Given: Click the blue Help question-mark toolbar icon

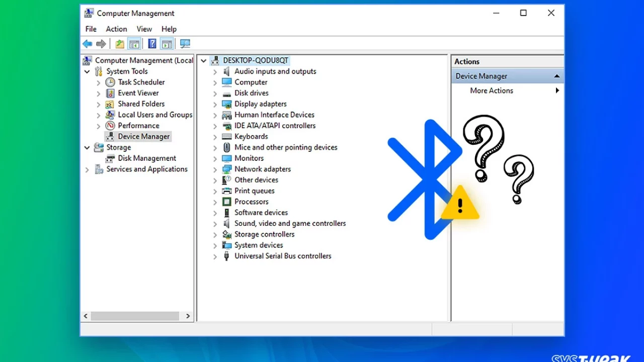Looking at the screenshot, I should [x=152, y=44].
